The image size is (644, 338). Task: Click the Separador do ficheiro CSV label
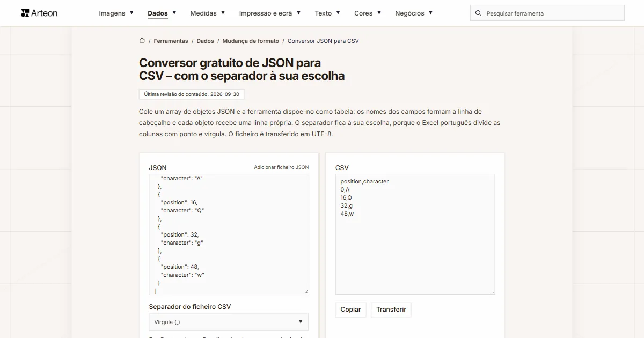point(190,306)
